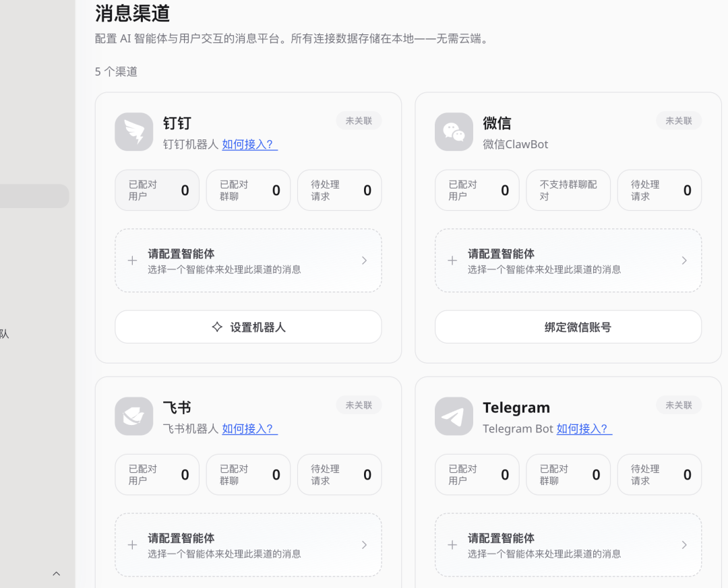Open the Telegram Bot 如何接入？ link
This screenshot has height=588, width=728.
(x=584, y=429)
